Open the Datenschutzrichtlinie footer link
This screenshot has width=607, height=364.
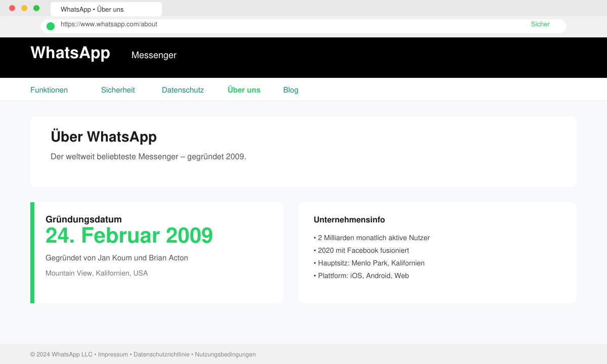pos(161,354)
